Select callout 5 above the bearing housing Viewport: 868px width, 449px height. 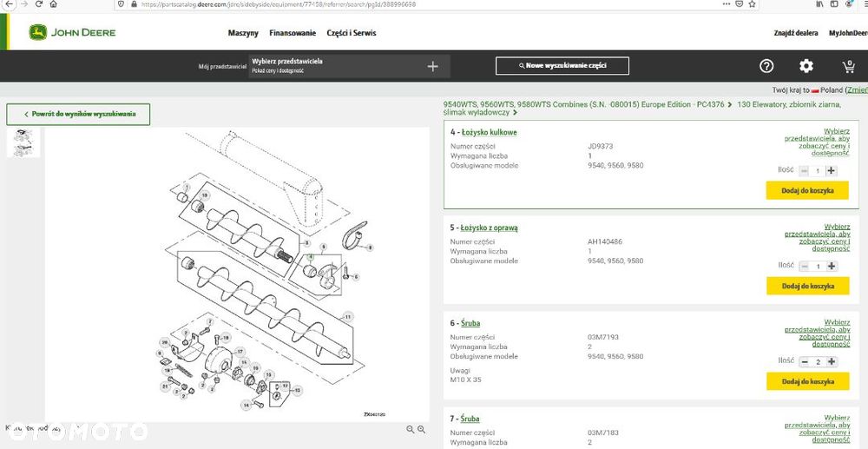[324, 247]
